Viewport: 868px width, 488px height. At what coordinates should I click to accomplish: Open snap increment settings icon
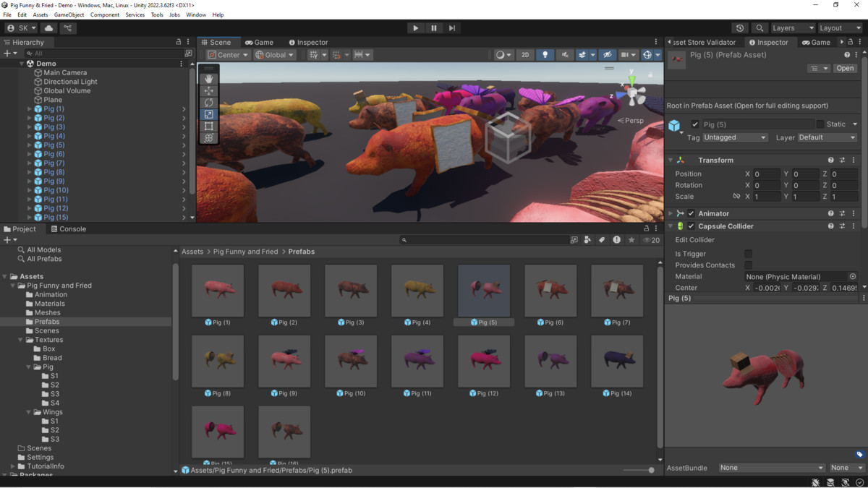click(362, 55)
